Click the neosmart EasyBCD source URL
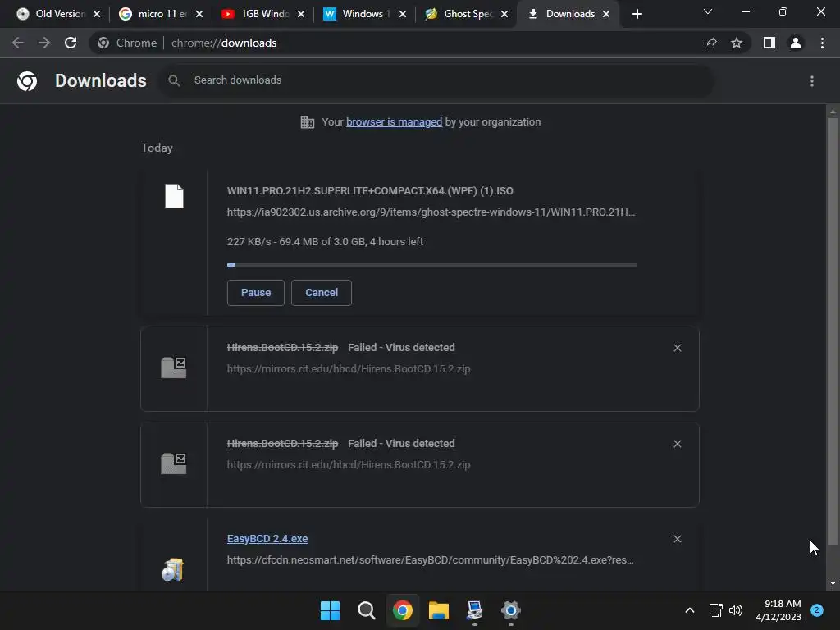 pyautogui.click(x=430, y=559)
